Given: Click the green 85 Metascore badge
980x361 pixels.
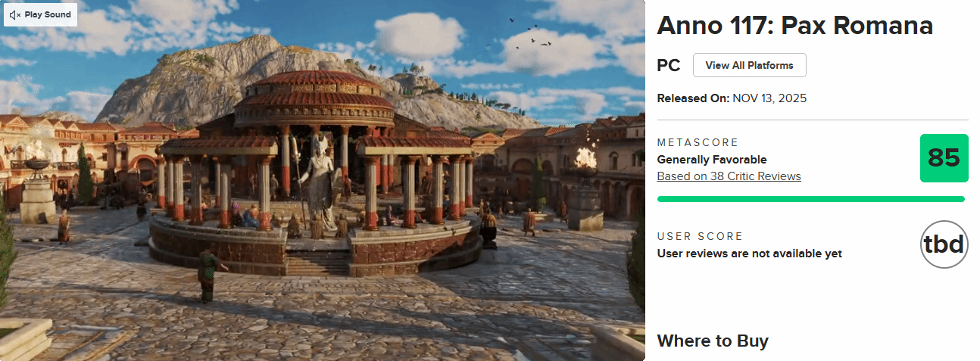Looking at the screenshot, I should tap(944, 158).
